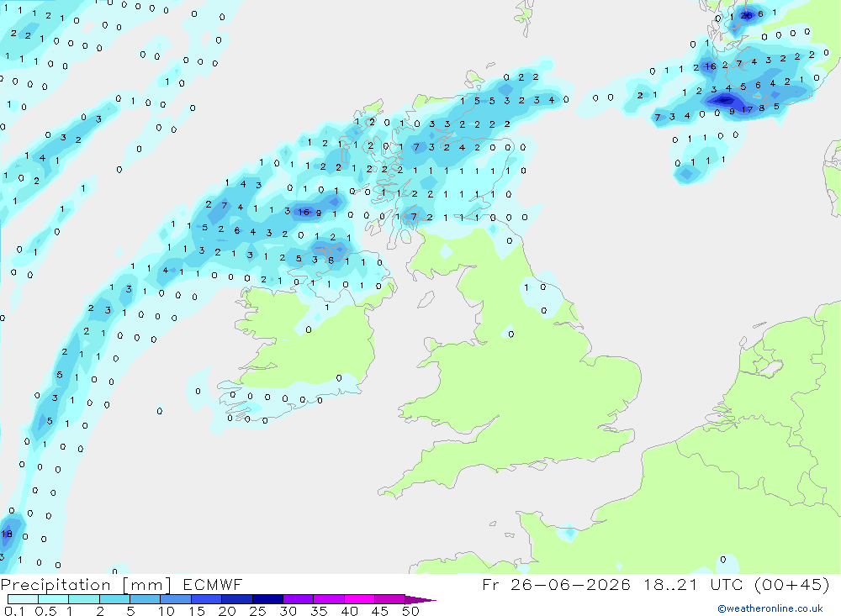Pick the 10–15 mm legend color swatch
841x616 pixels.
coord(176,599)
